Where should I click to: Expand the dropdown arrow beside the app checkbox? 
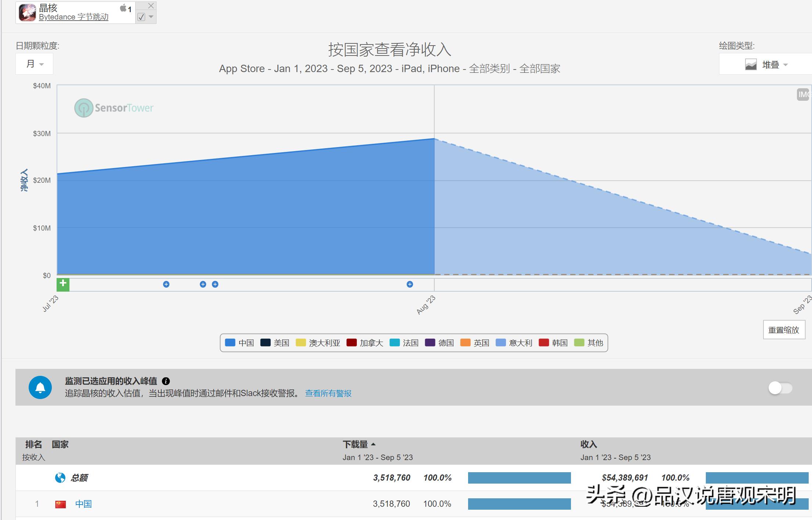tap(150, 17)
